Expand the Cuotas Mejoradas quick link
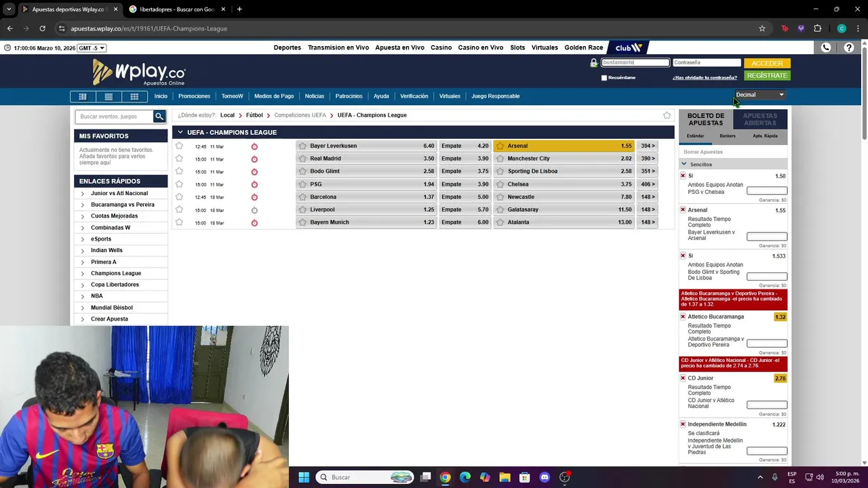 click(x=114, y=216)
